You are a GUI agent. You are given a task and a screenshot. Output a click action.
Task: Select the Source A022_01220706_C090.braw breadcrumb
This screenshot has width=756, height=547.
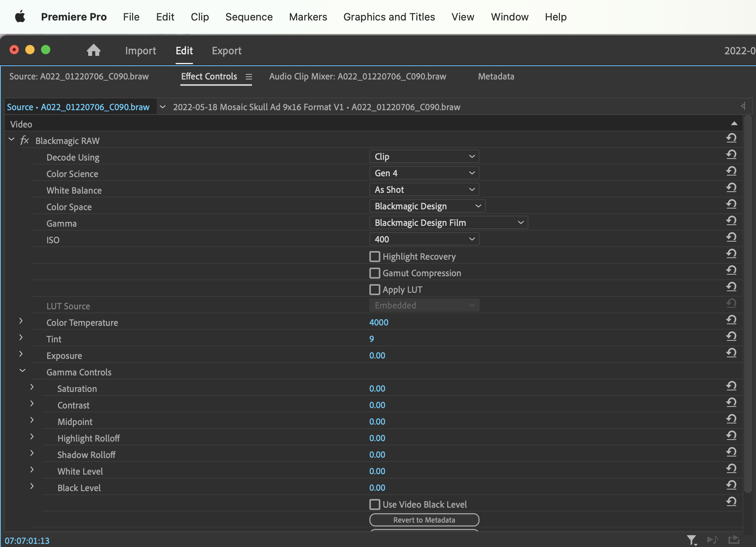(x=78, y=107)
